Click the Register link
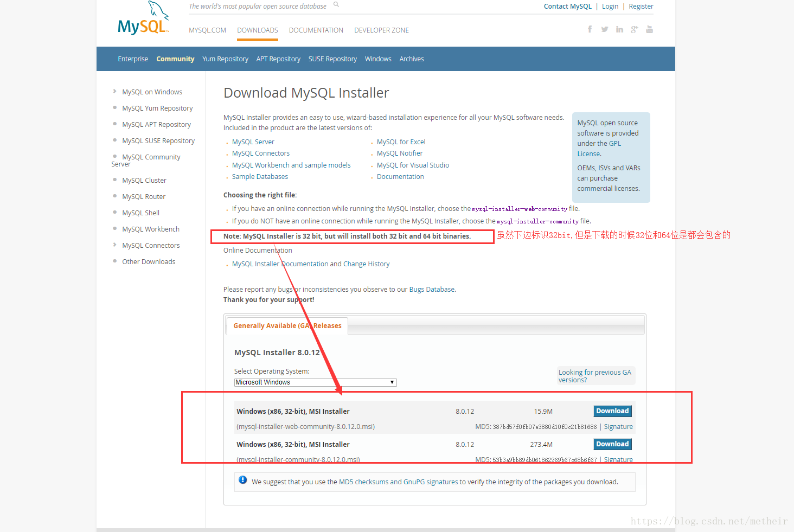Image resolution: width=794 pixels, height=532 pixels. tap(641, 7)
